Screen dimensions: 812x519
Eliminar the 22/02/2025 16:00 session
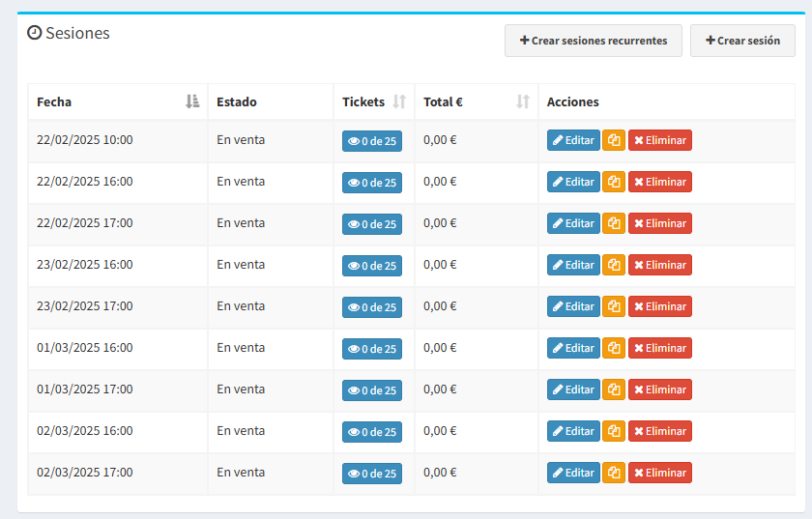click(659, 182)
